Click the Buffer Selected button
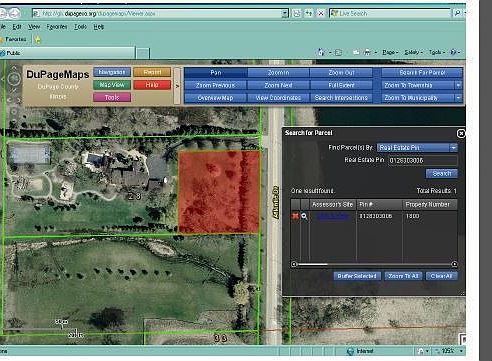Image resolution: width=492 pixels, height=361 pixels. tap(357, 276)
